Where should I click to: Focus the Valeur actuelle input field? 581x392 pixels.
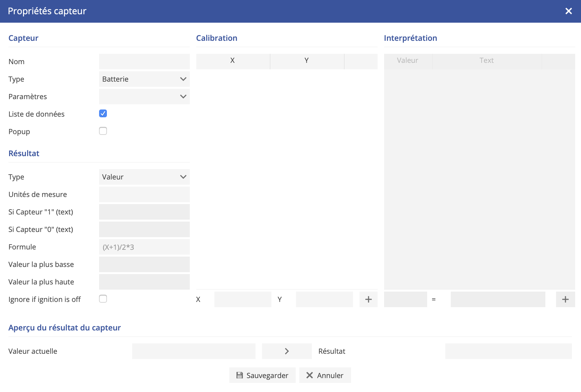pyautogui.click(x=193, y=351)
